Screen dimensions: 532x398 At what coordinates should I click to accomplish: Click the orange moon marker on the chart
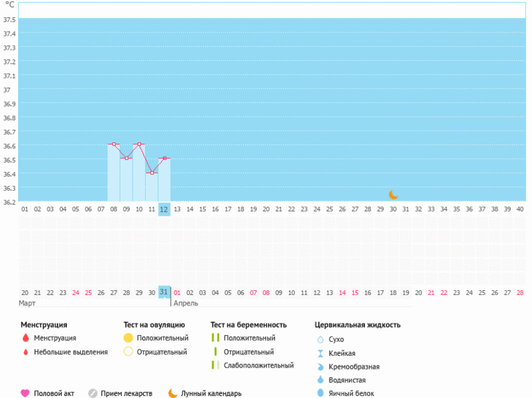point(393,195)
